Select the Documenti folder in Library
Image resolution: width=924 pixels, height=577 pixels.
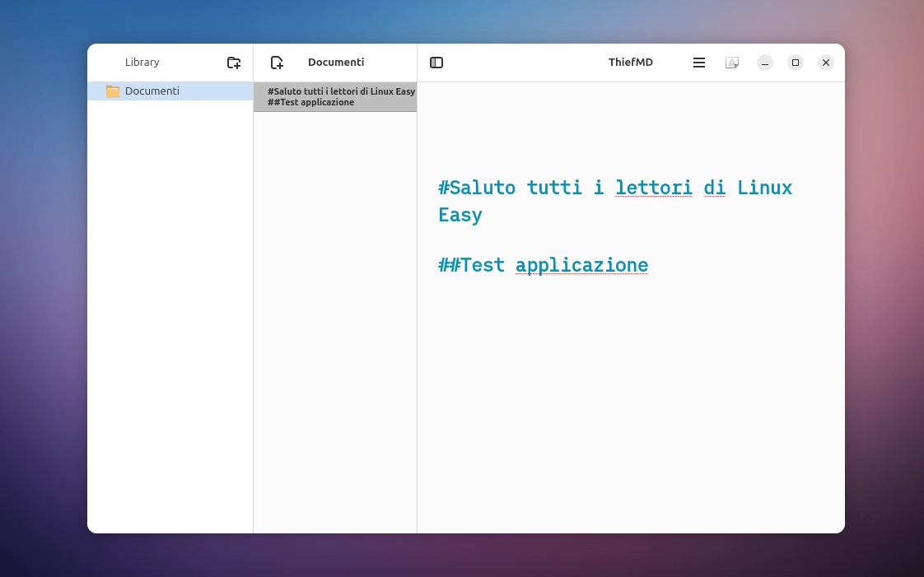152,91
